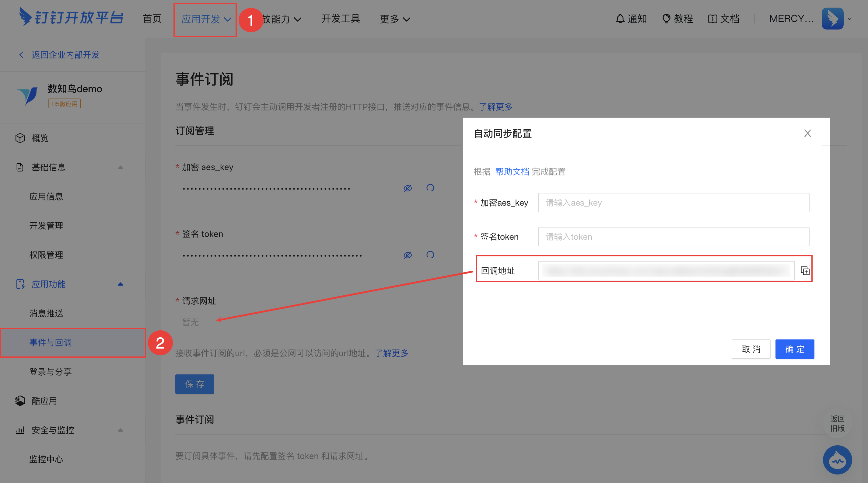Regenerate the 签名 token value
The height and width of the screenshot is (483, 868).
click(x=430, y=255)
